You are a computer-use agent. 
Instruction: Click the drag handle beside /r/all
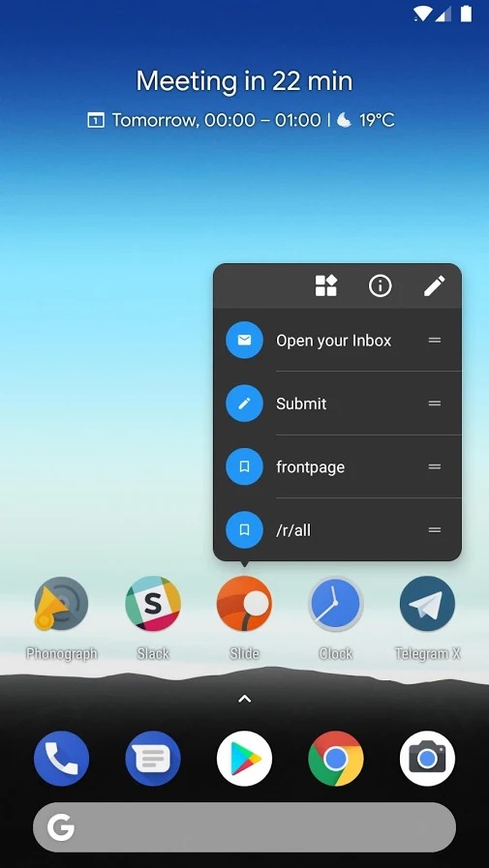coord(435,529)
